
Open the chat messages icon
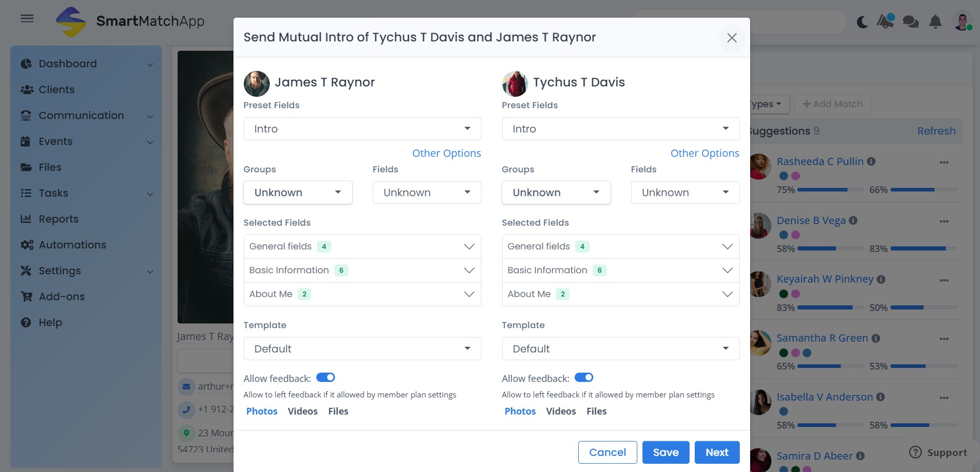click(x=910, y=22)
